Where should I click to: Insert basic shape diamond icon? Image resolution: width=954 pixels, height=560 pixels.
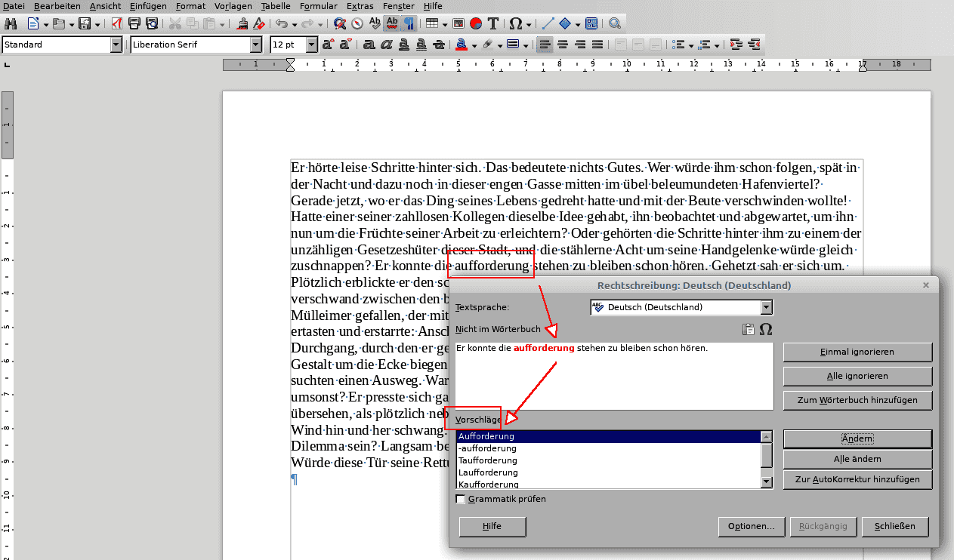click(x=565, y=23)
